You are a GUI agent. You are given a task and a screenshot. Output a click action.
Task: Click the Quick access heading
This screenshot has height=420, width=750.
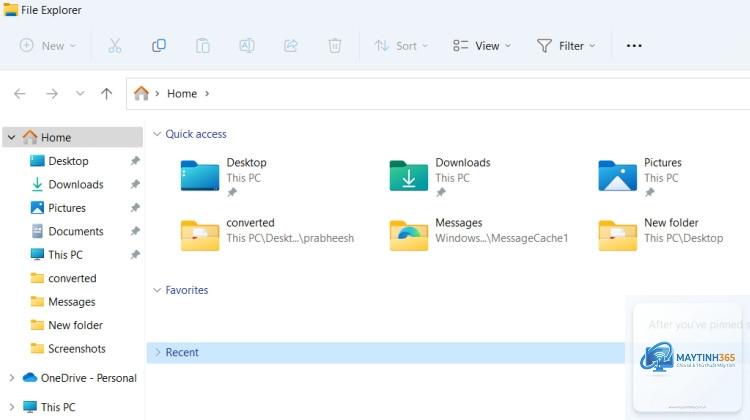(196, 134)
